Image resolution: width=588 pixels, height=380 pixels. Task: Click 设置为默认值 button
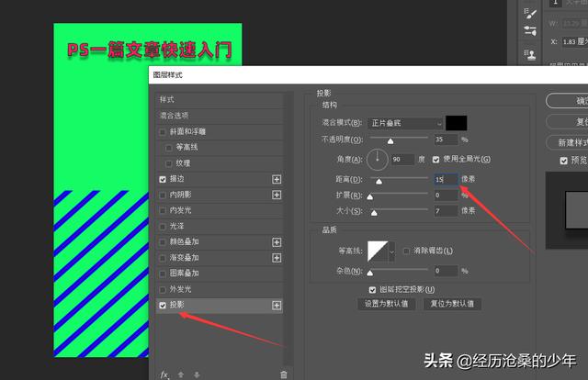pyautogui.click(x=387, y=304)
